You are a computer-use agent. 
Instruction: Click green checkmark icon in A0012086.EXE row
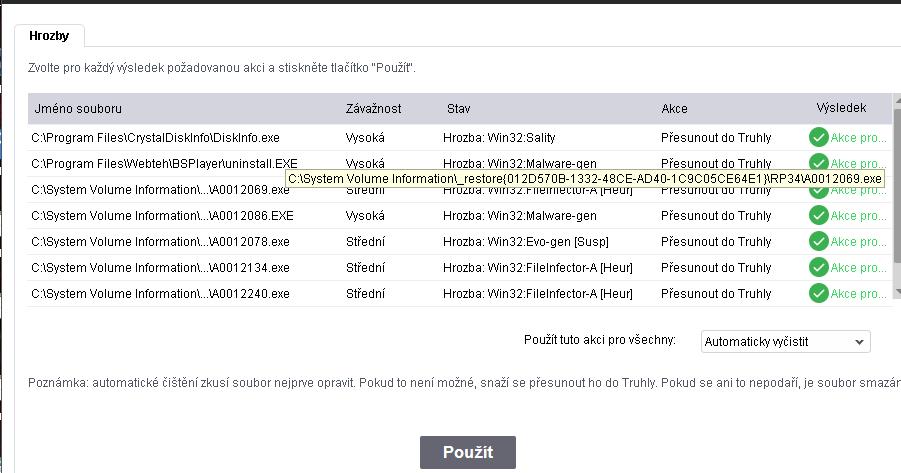pyautogui.click(x=818, y=215)
